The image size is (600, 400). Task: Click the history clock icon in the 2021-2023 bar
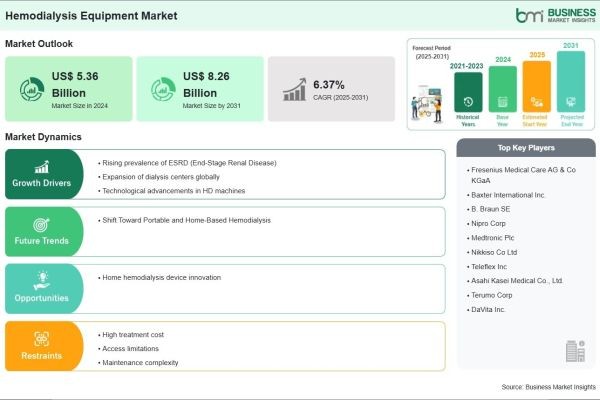click(x=468, y=102)
